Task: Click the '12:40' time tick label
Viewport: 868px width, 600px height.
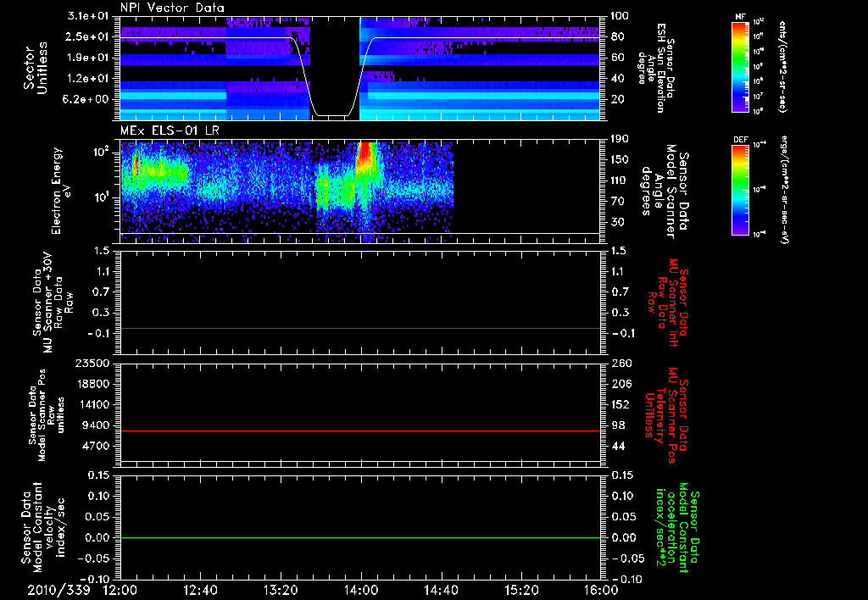Action: point(200,590)
